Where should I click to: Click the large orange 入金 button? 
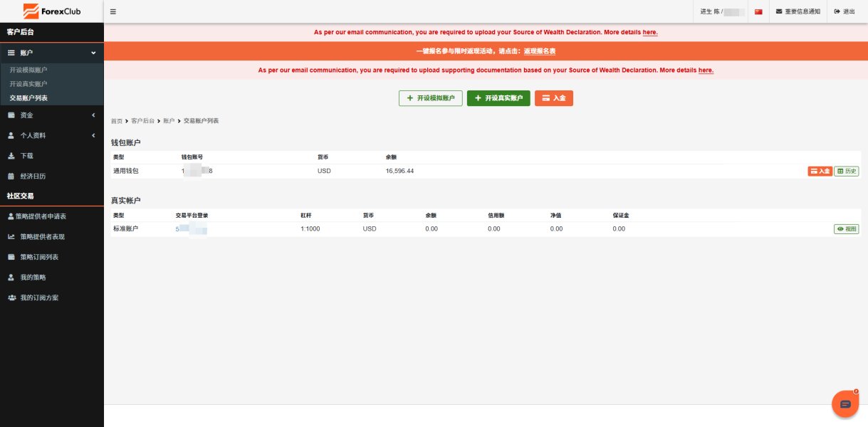point(554,98)
